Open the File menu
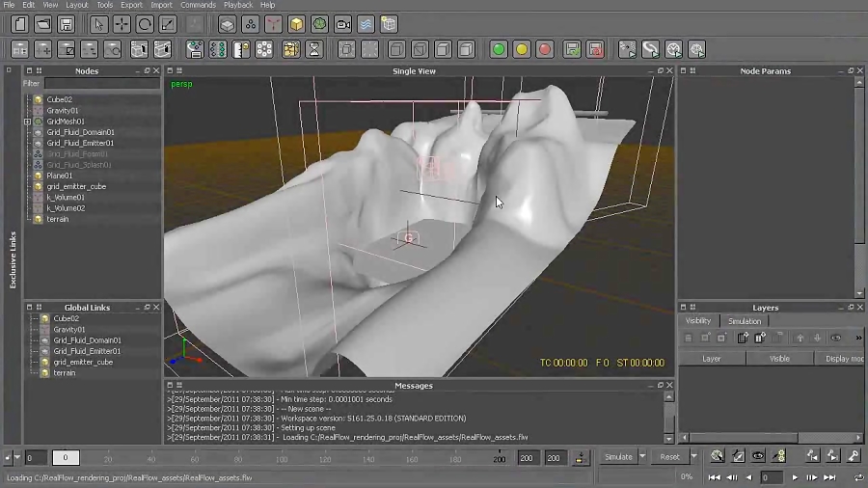 9,5
